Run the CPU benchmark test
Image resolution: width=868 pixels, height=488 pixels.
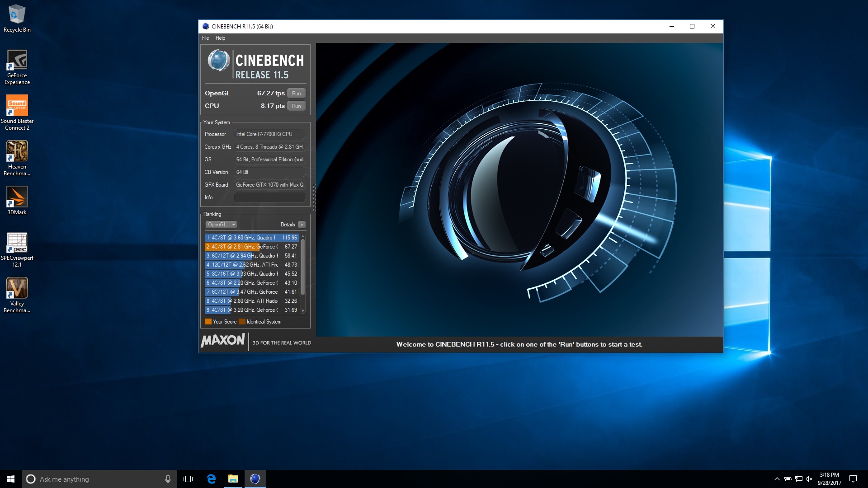[x=296, y=106]
